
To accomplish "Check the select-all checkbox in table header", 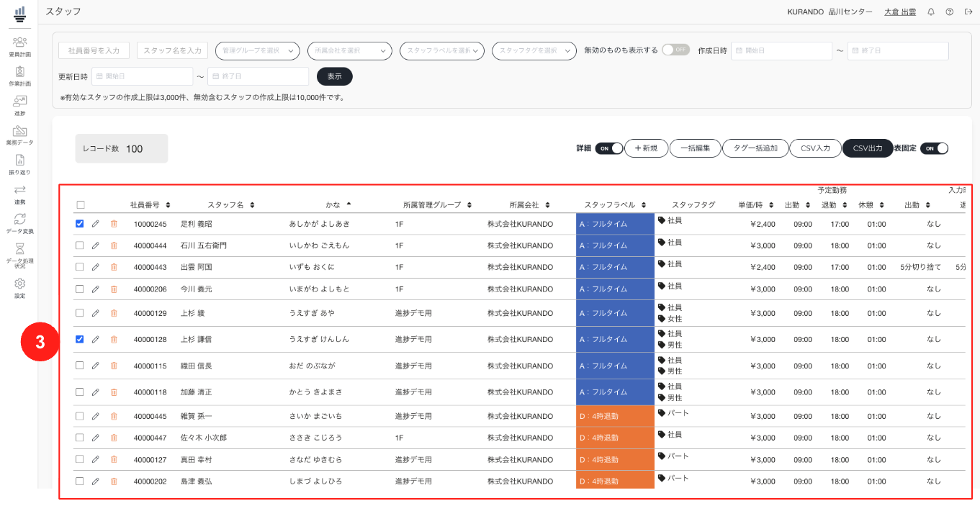I will (x=81, y=205).
